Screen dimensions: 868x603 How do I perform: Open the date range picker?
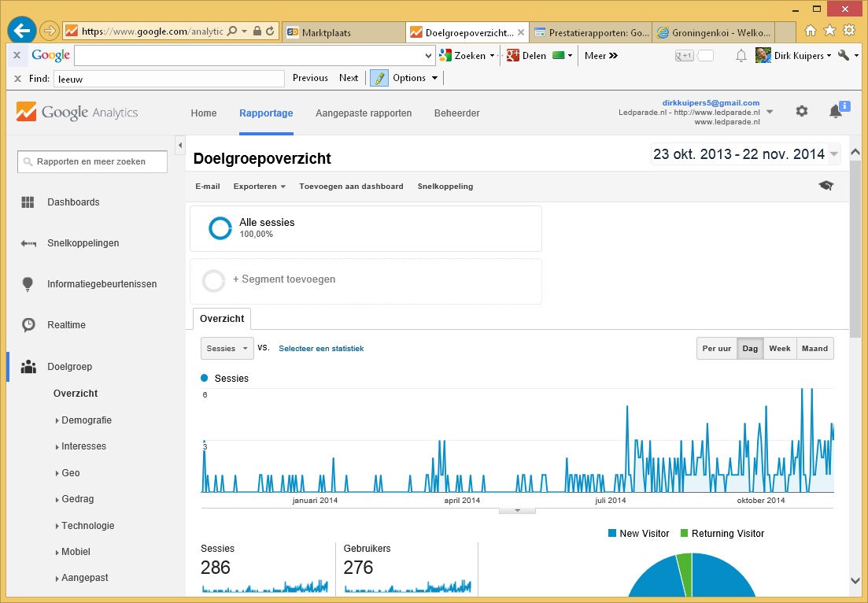tap(745, 154)
